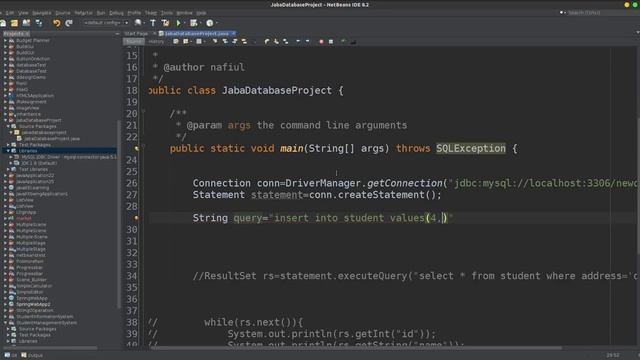
Task: Comment selected lines icon
Action: [x=343, y=41]
